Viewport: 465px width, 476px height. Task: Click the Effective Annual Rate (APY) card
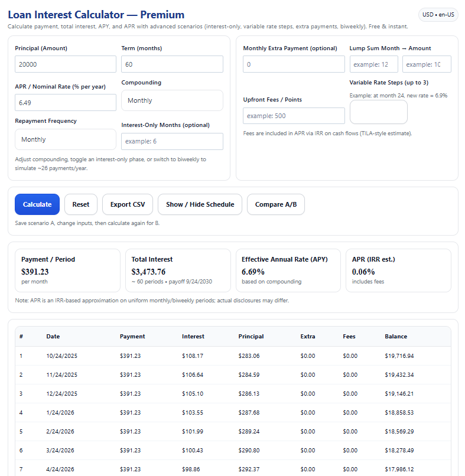288,270
